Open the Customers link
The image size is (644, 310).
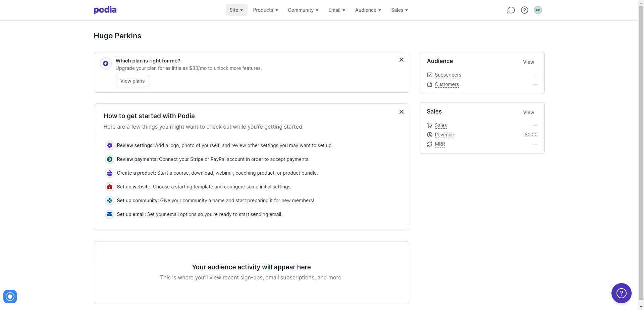pyautogui.click(x=447, y=84)
